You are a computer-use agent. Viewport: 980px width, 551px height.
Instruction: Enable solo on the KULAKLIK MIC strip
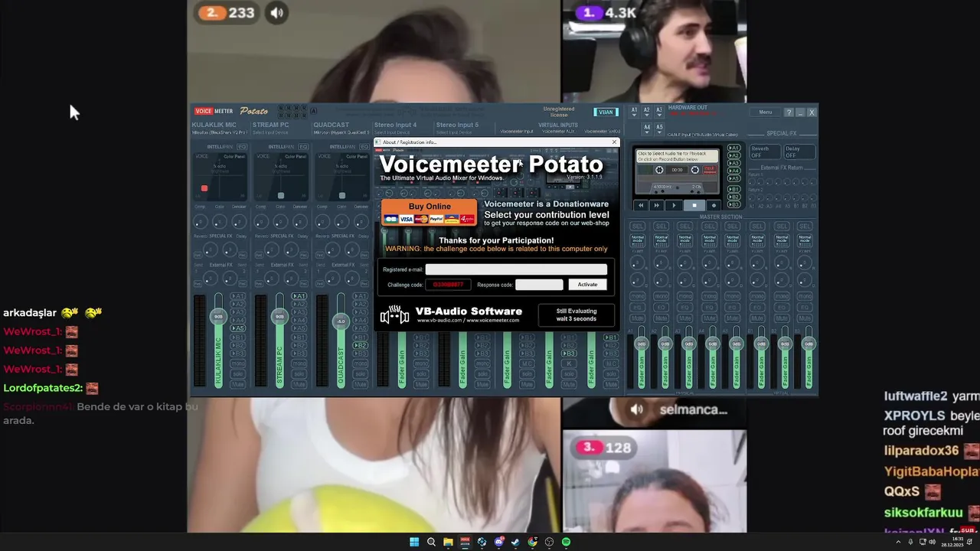point(238,374)
